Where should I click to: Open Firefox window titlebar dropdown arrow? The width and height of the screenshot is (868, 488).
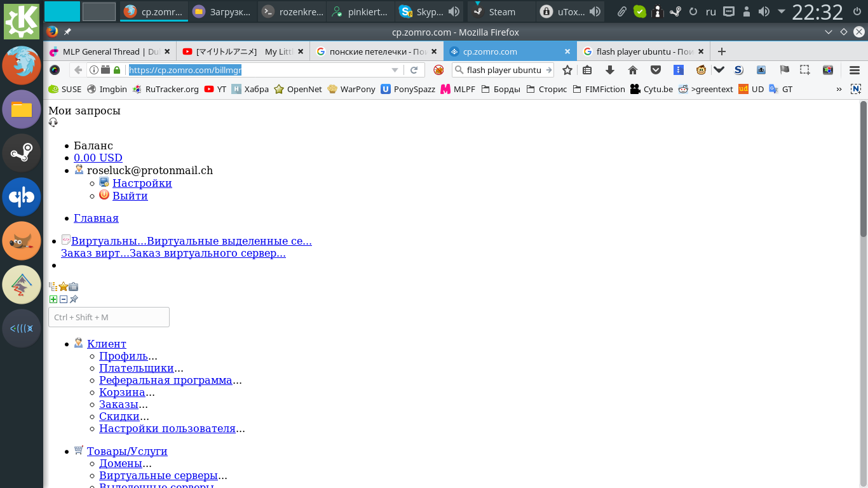[829, 32]
